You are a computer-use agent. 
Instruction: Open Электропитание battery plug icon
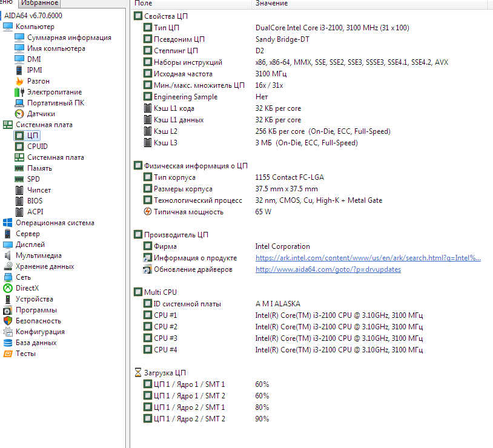coord(19,92)
